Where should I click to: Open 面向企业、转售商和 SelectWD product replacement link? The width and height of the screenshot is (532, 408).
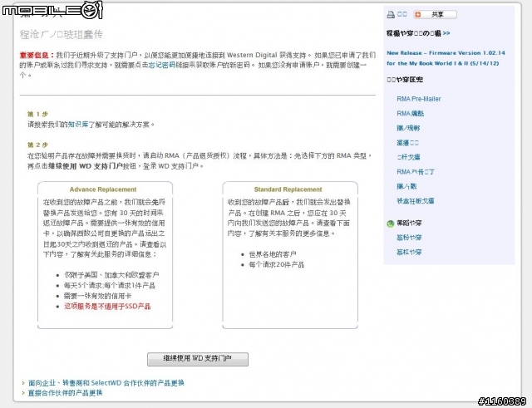click(106, 383)
